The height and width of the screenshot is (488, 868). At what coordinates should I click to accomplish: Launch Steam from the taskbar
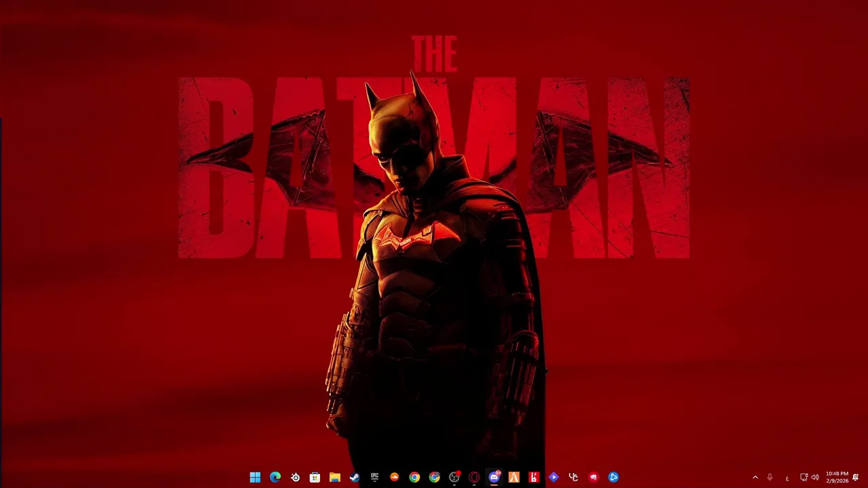(355, 477)
